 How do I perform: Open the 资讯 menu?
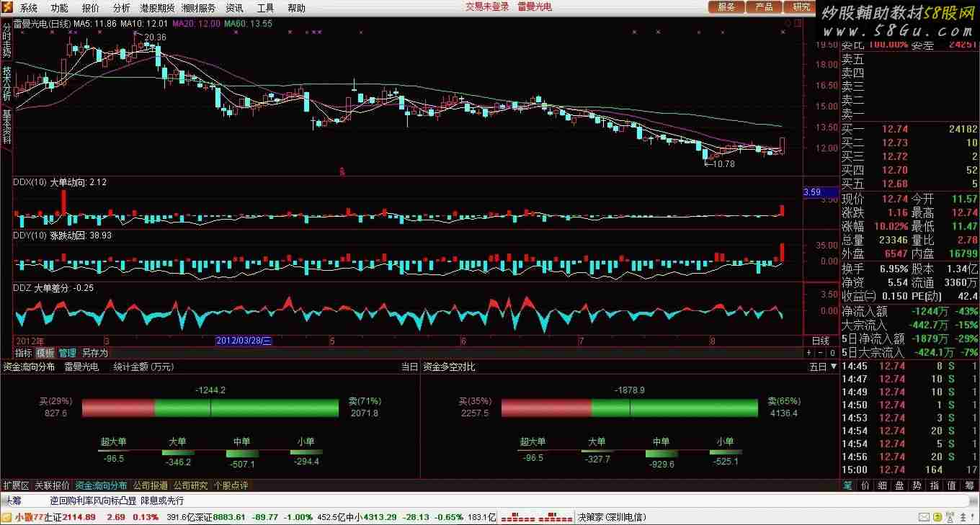click(234, 9)
